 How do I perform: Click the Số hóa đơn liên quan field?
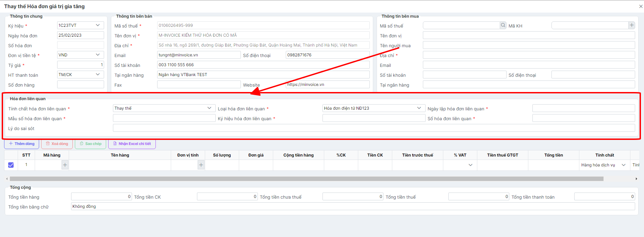pyautogui.click(x=584, y=118)
